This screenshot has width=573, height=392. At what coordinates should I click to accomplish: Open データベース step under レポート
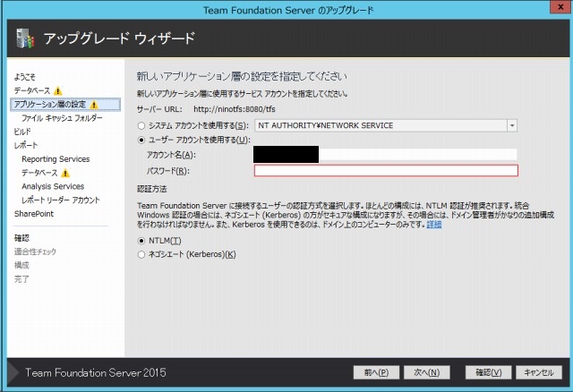pos(39,173)
